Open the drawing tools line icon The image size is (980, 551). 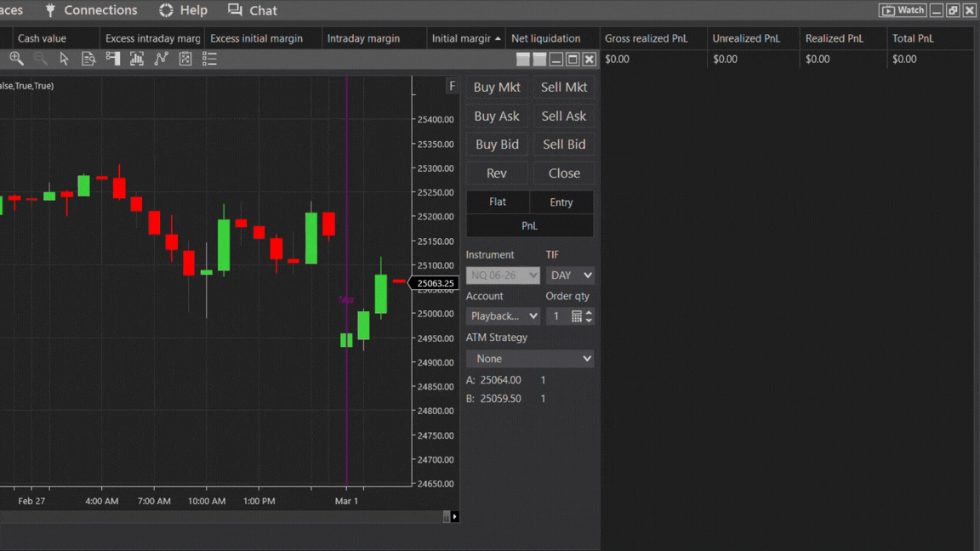[161, 59]
